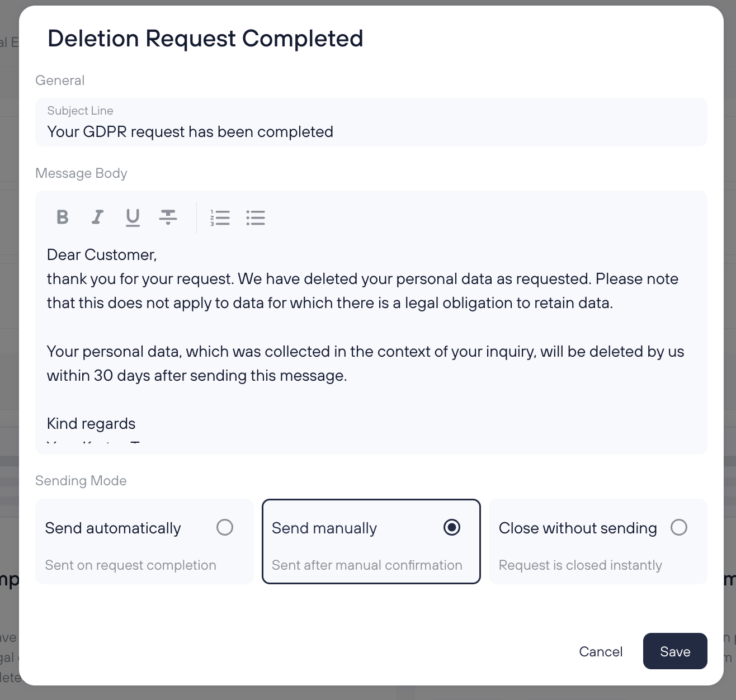Click the 'legal obligation to retain data' line
Screen dimensions: 736x700
coord(330,303)
